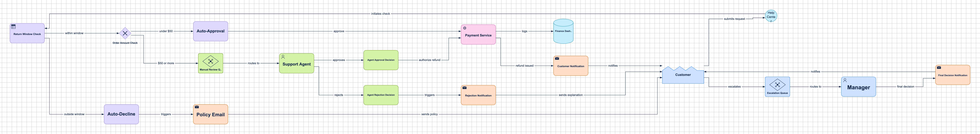
Task: Select the Agent Rejection Decision node
Action: pos(381,95)
